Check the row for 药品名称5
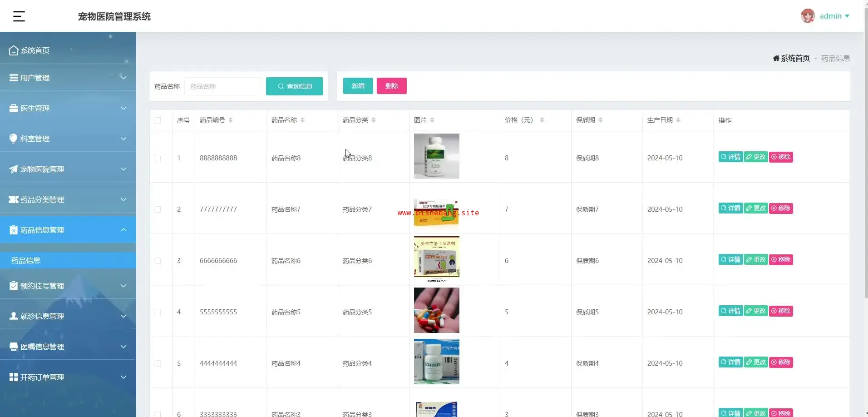This screenshot has width=868, height=417. 158,312
